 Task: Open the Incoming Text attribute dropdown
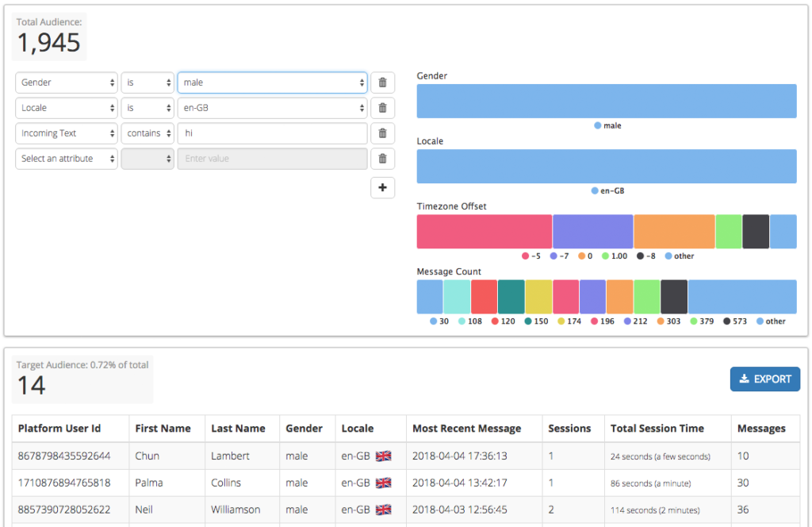coord(67,133)
